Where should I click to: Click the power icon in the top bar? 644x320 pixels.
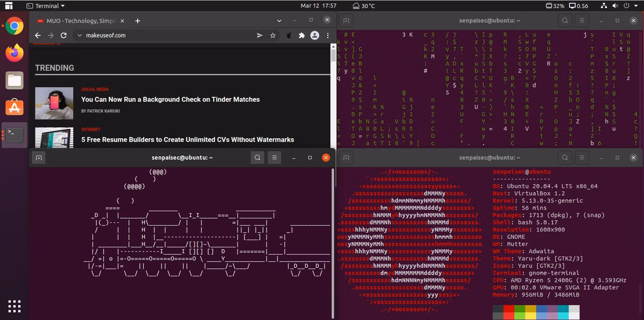[x=626, y=6]
